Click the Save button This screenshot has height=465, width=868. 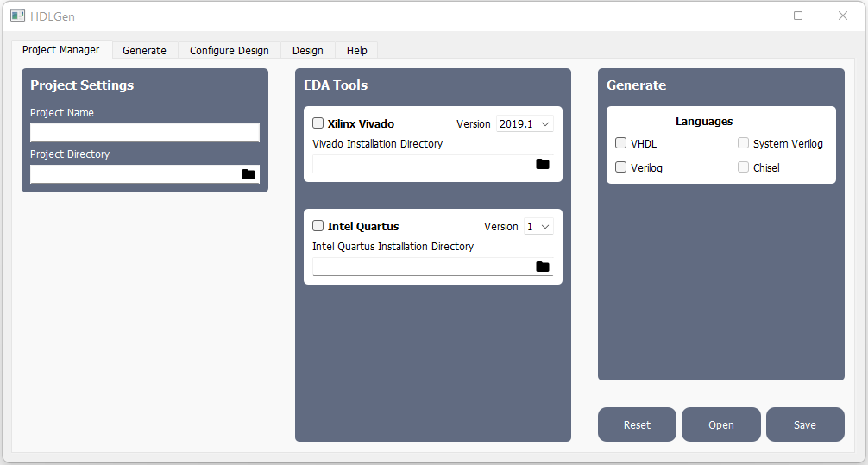[806, 424]
